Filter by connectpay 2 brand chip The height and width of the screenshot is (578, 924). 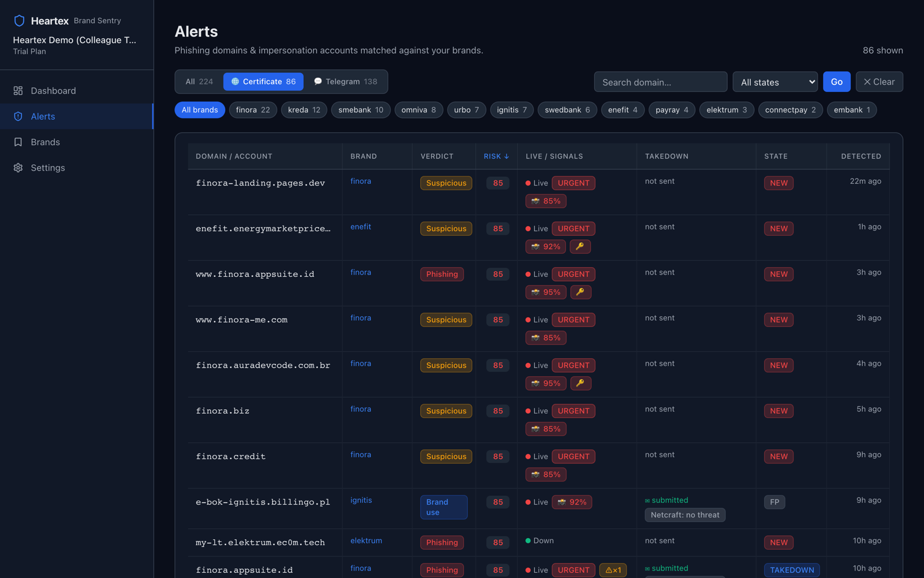791,110
